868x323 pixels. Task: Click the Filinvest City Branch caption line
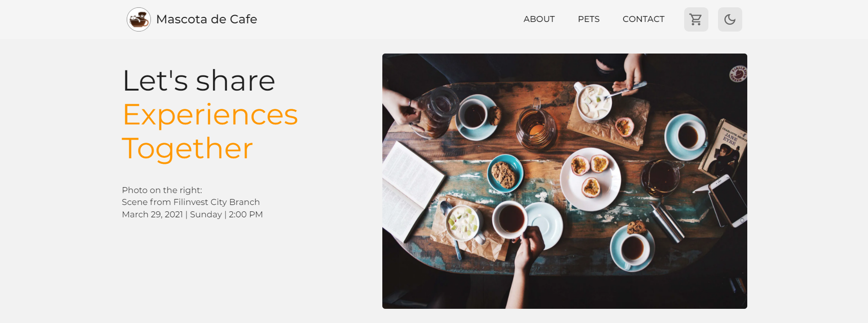pyautogui.click(x=191, y=202)
